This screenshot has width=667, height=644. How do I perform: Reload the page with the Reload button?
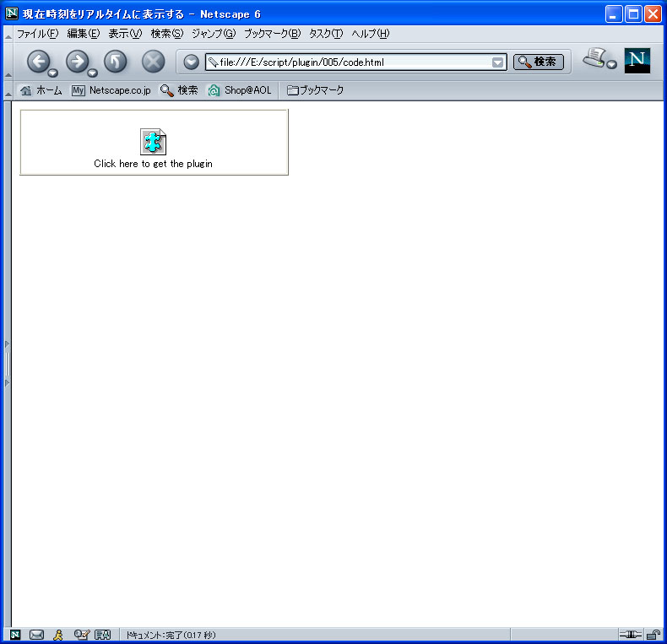click(116, 62)
